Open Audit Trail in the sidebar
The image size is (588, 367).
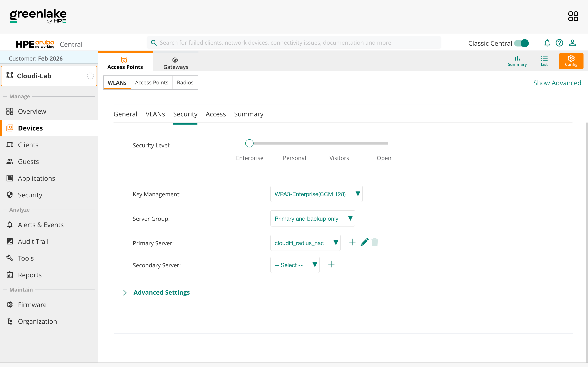[33, 242]
